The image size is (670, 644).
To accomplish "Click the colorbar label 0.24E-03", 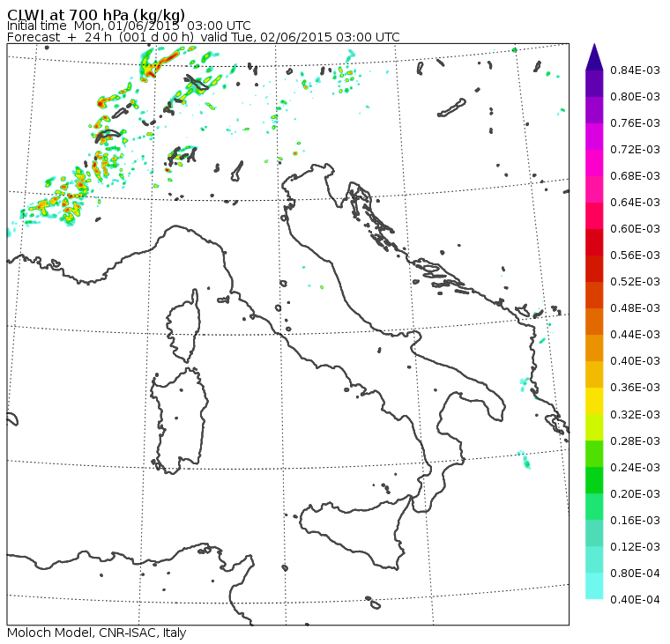I will point(635,467).
